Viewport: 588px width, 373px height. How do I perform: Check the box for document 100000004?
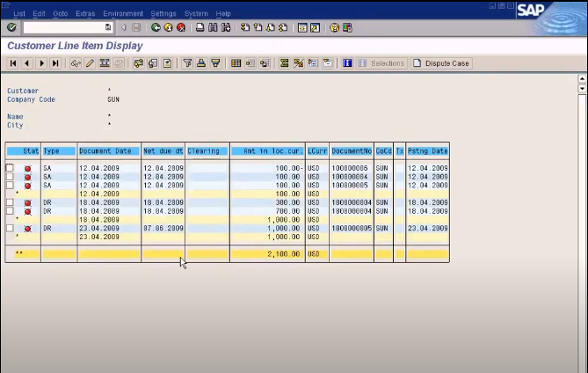[x=10, y=176]
